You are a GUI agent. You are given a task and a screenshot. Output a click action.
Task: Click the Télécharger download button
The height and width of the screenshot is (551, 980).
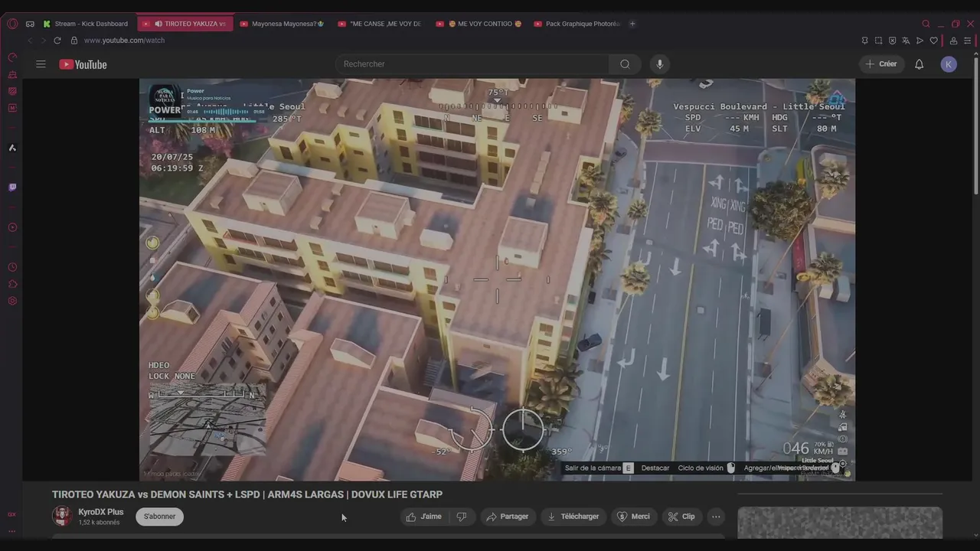pos(573,517)
